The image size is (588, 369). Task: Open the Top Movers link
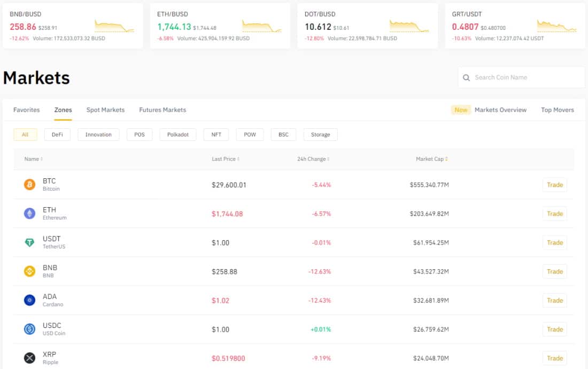point(557,110)
